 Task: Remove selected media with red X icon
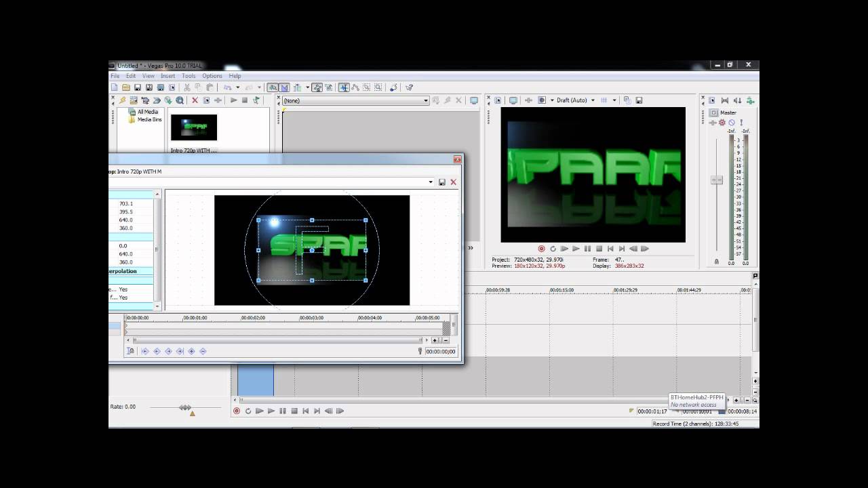[x=195, y=100]
